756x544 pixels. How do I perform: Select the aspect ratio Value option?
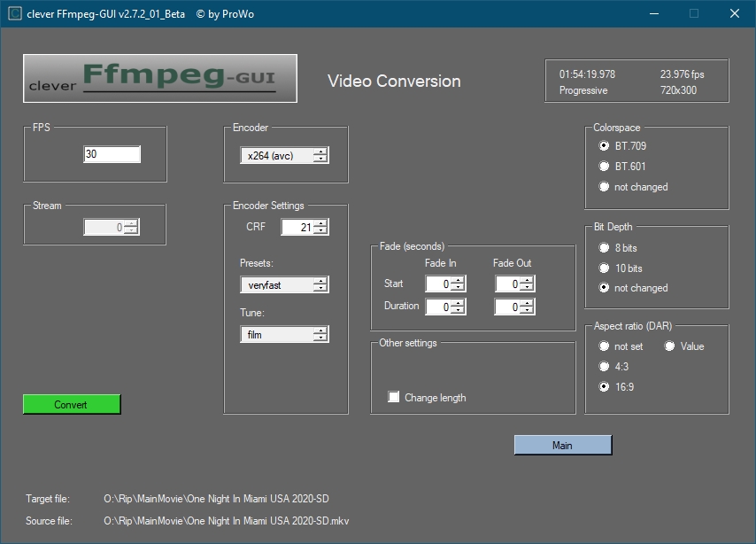point(670,346)
